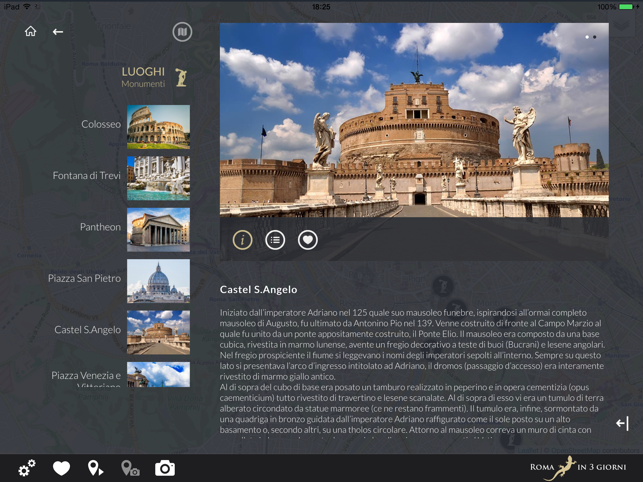This screenshot has height=482, width=643.
Task: Collapse the description panel arrow
Action: 622,423
